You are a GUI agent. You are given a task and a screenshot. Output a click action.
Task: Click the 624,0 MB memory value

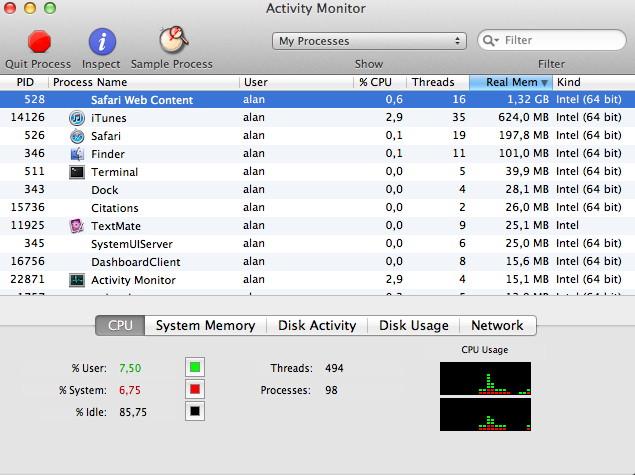click(x=523, y=117)
